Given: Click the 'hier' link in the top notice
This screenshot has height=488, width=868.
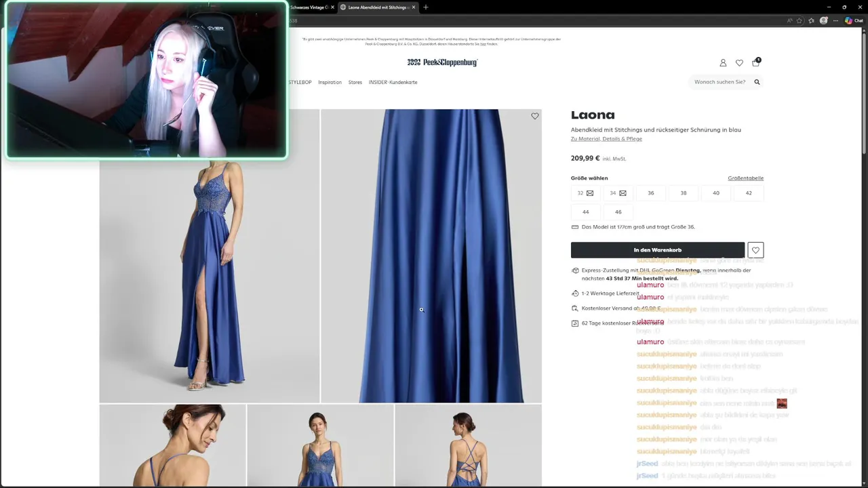Looking at the screenshot, I should (482, 44).
